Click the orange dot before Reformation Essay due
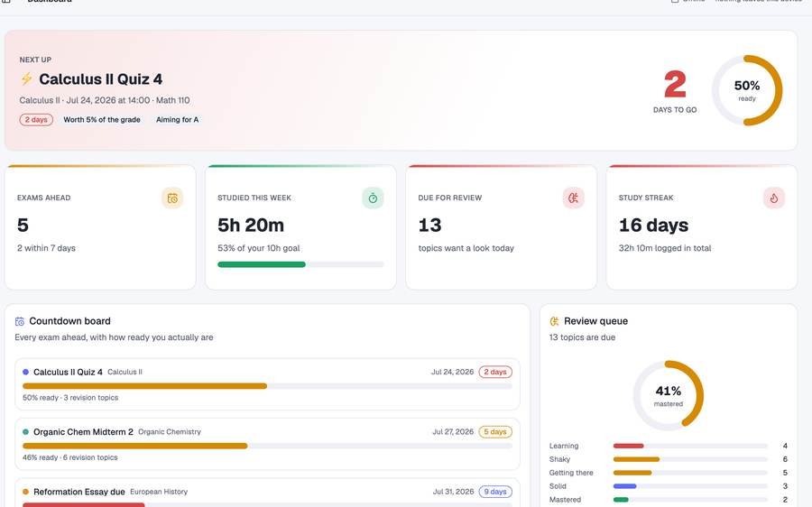This screenshot has width=812, height=507. pyautogui.click(x=26, y=492)
